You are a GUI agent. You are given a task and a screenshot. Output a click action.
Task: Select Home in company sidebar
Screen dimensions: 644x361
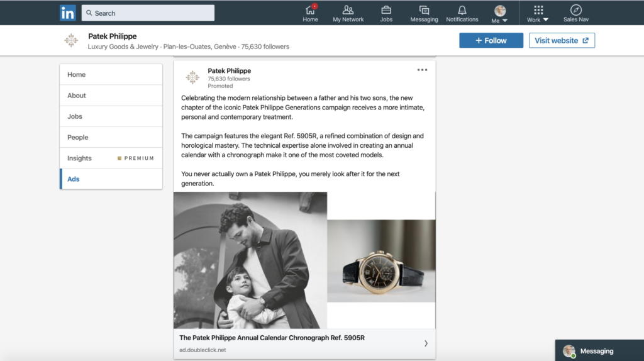[x=111, y=74]
